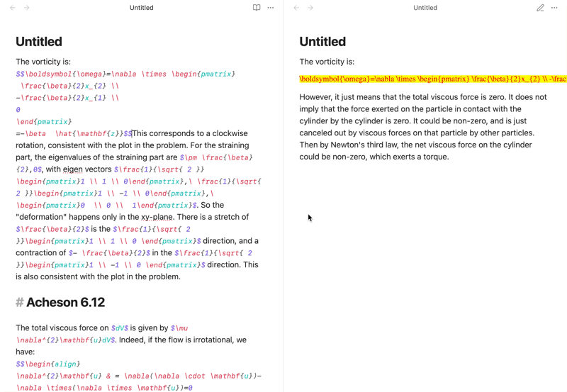Screen dimensions: 567x392
Task: Select the large Untitled heading in preview
Action: [x=322, y=42]
